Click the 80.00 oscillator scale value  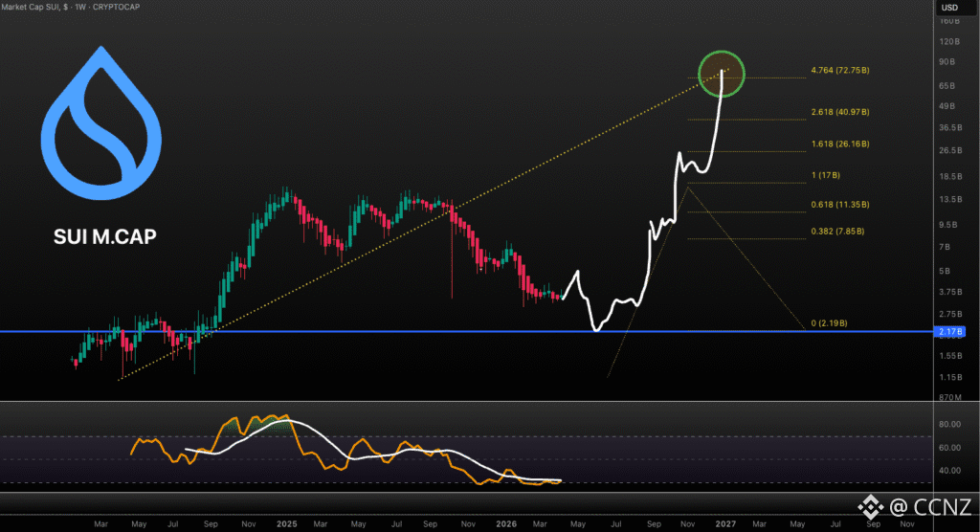pyautogui.click(x=949, y=424)
